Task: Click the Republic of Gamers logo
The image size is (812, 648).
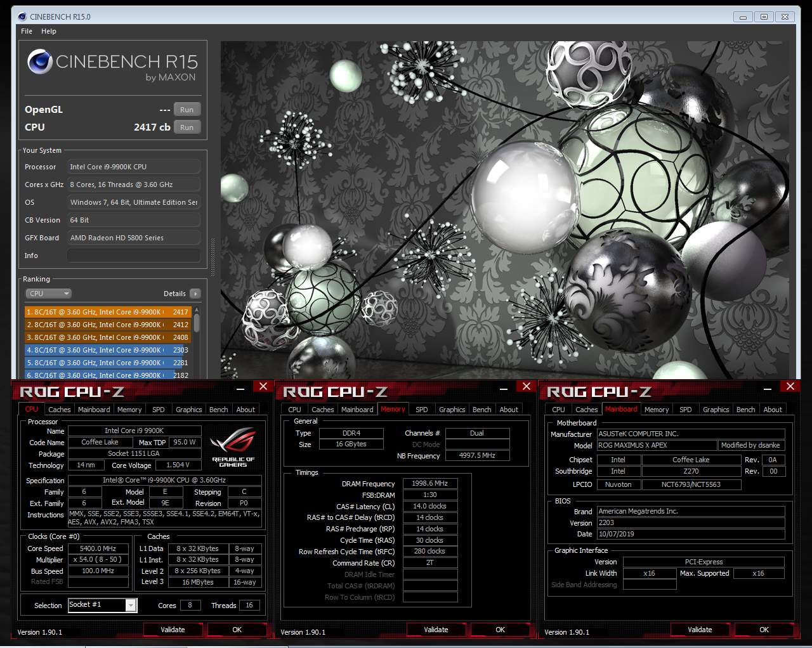Action: 233,448
